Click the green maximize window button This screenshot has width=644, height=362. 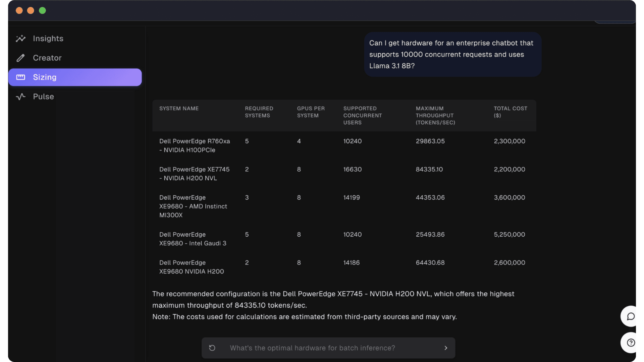click(42, 11)
